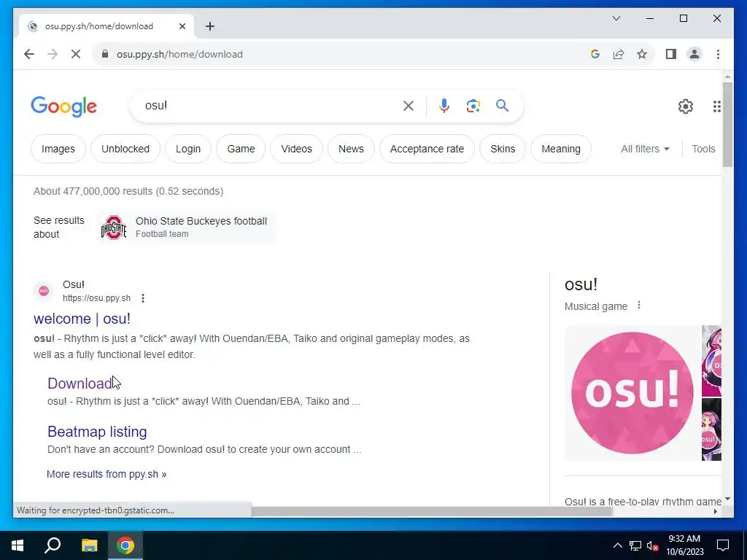Click the Google logo
747x560 pixels.
tap(64, 106)
